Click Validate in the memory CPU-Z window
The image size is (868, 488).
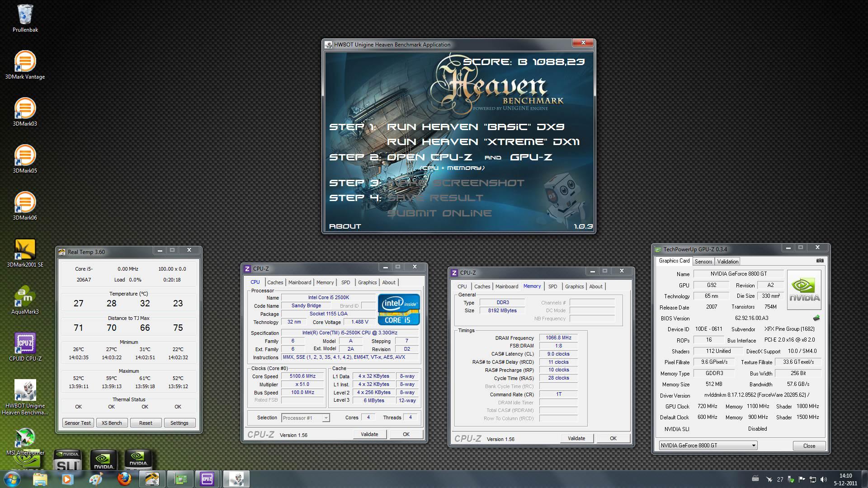[576, 438]
